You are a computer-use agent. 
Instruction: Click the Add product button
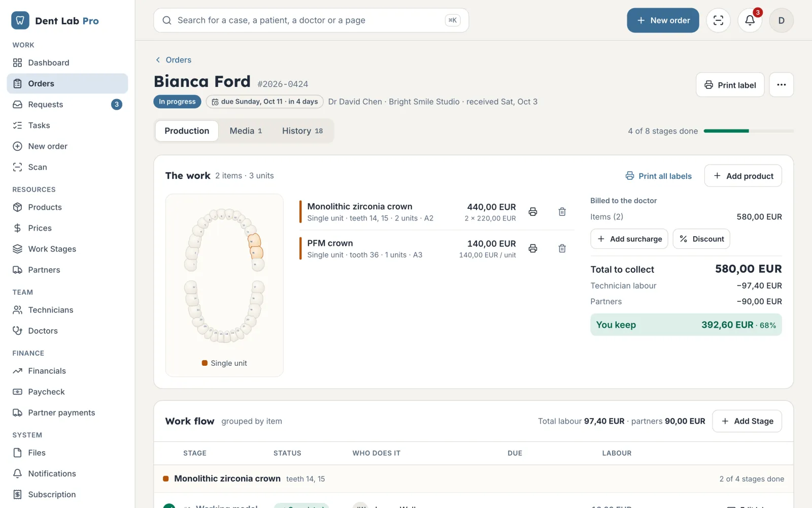pyautogui.click(x=743, y=176)
